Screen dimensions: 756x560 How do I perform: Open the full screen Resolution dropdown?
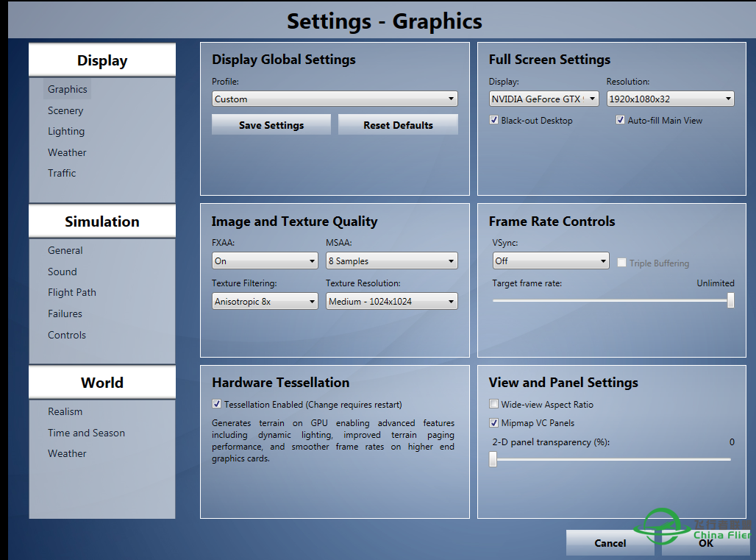coord(670,99)
